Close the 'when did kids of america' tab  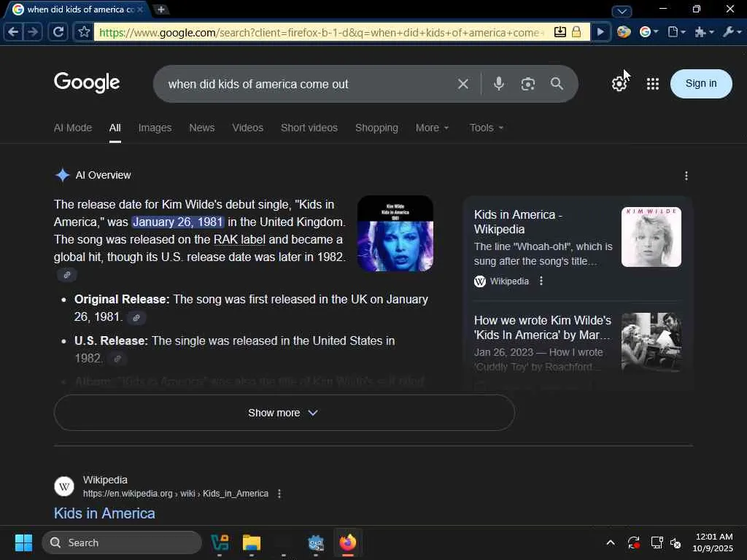[x=140, y=9]
